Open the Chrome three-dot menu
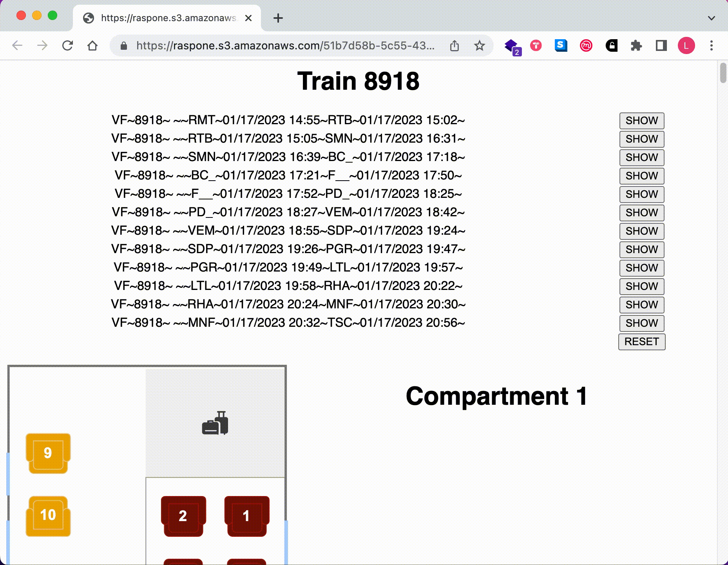The width and height of the screenshot is (728, 565). point(712,45)
